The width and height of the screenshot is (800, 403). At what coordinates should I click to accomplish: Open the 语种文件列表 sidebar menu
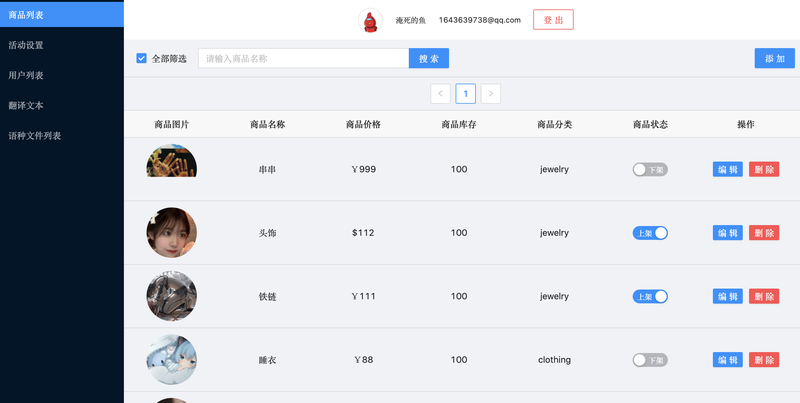pos(62,136)
